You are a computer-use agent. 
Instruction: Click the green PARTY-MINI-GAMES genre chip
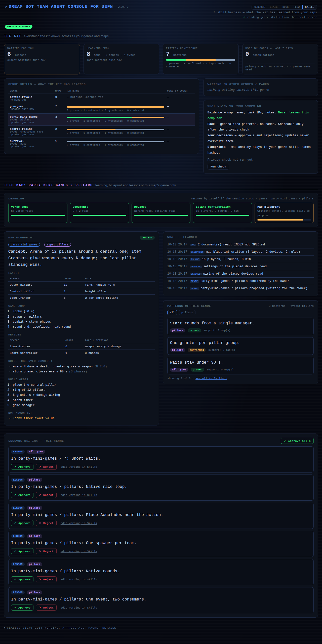[x=19, y=26]
